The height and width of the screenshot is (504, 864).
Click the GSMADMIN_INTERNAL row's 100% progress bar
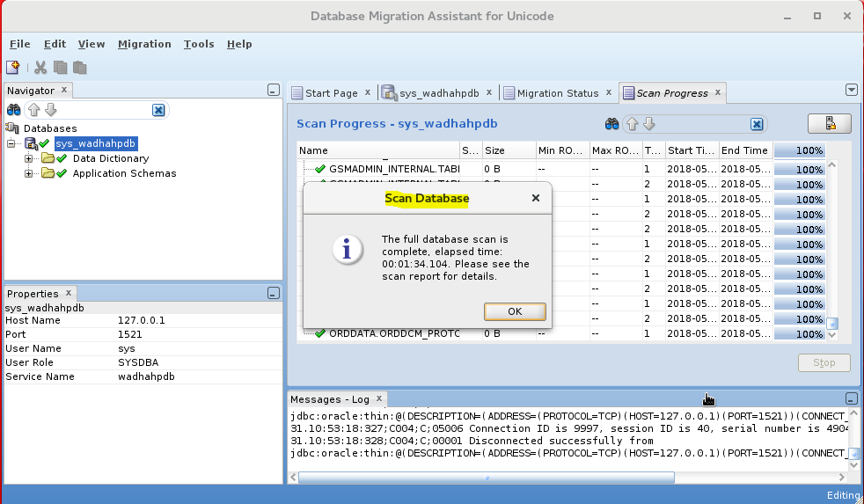click(x=799, y=169)
